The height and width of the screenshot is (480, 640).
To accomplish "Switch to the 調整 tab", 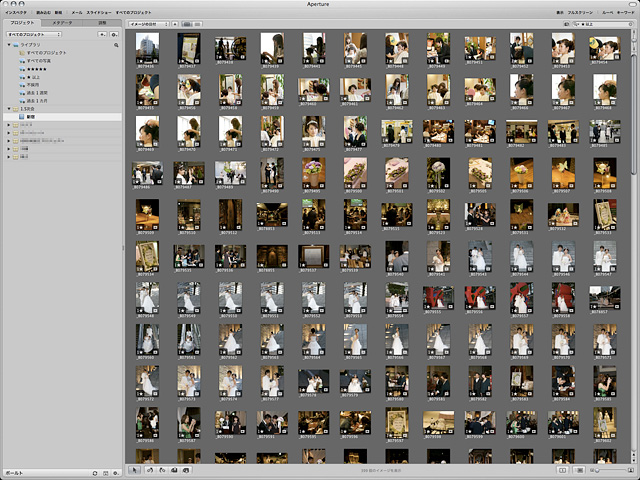I will point(101,21).
